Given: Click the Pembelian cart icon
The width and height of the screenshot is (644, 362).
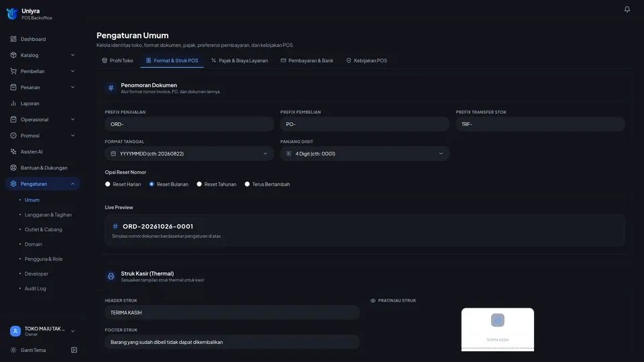Looking at the screenshot, I should [x=13, y=71].
